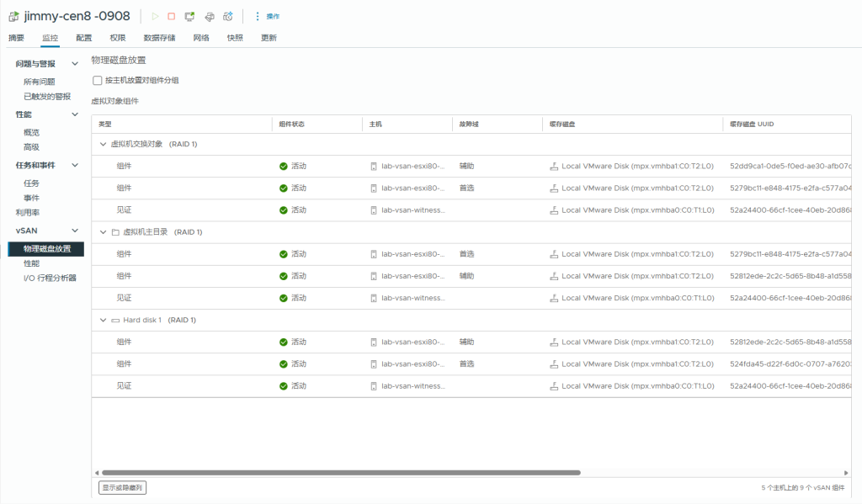This screenshot has width=862, height=504.
Task: Open the 操作 actions menu
Action: tap(267, 16)
